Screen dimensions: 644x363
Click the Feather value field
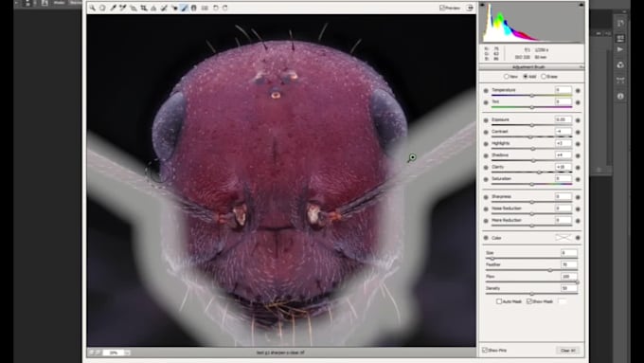click(x=569, y=264)
